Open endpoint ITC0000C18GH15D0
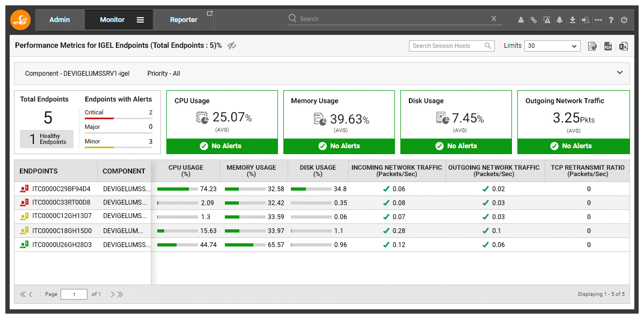The width and height of the screenshot is (644, 319). [62, 231]
